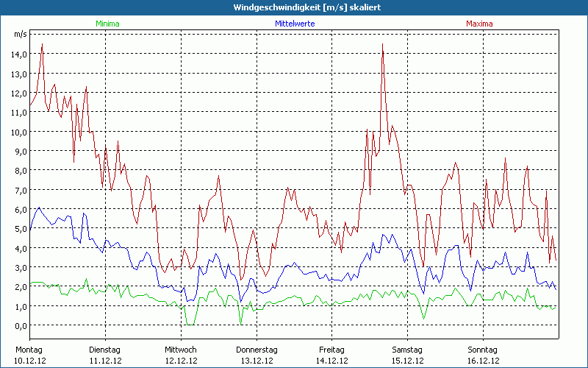Click the '1,0' y-axis value
The image size is (588, 368).
coord(21,307)
